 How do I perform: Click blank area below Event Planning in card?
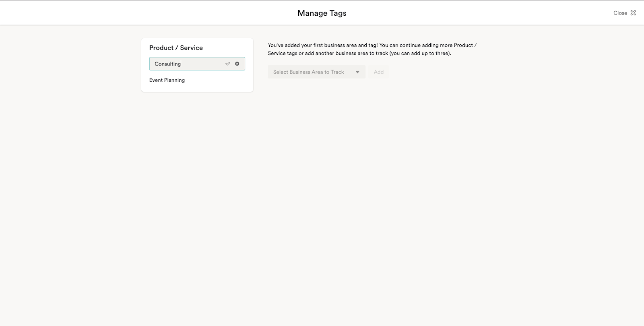pyautogui.click(x=197, y=88)
